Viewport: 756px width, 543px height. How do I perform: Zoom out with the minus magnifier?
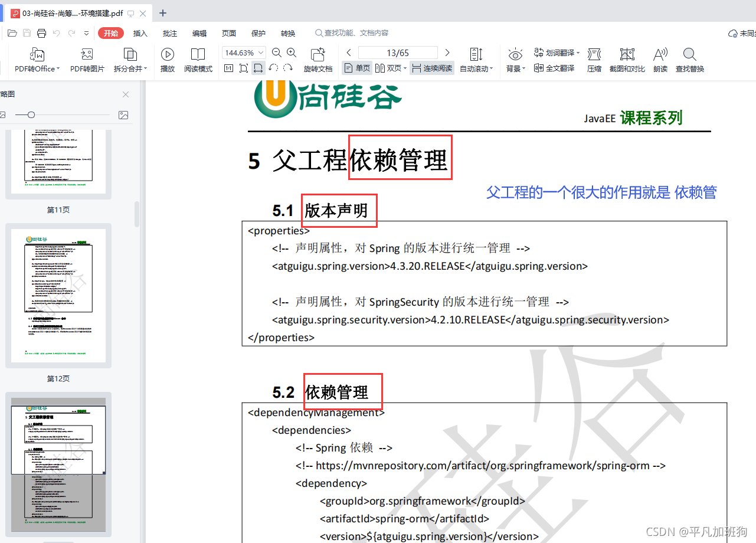tap(276, 53)
